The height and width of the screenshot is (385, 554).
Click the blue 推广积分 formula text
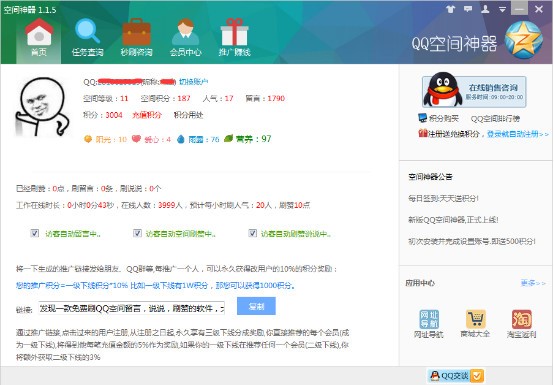(156, 285)
